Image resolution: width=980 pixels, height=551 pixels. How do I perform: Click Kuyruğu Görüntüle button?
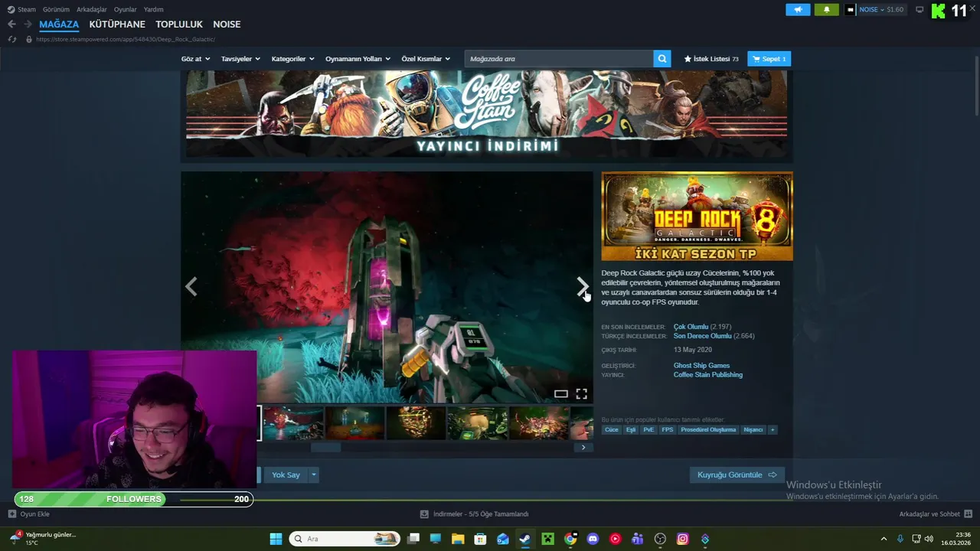point(737,475)
